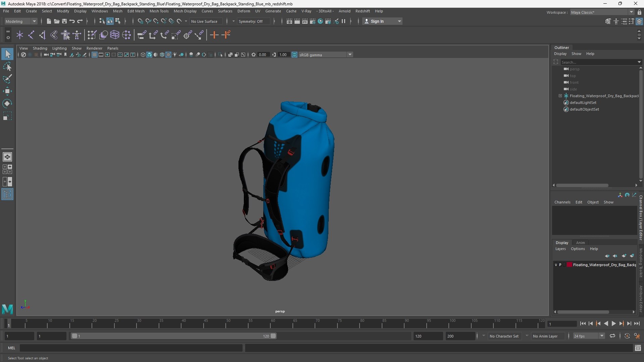The height and width of the screenshot is (362, 644).
Task: Expand the Floating_Waterproof_Dry_Bag node in Outliner
Action: (560, 96)
